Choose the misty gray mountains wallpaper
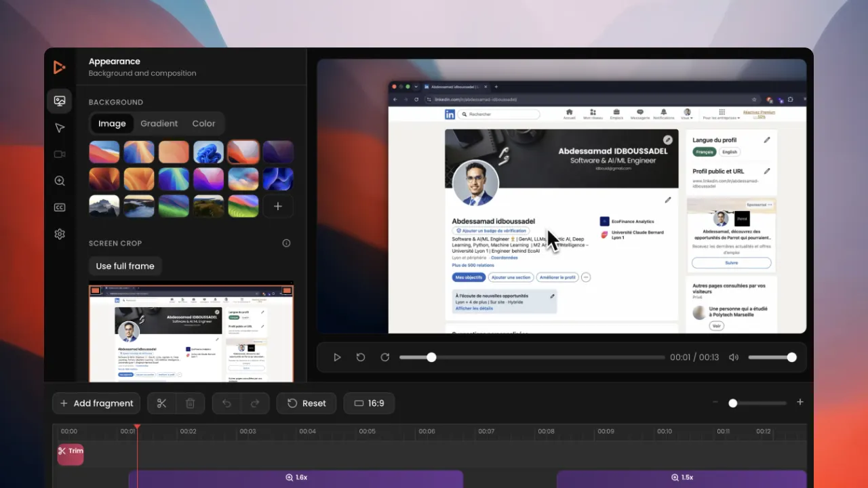The image size is (868, 488). (104, 206)
